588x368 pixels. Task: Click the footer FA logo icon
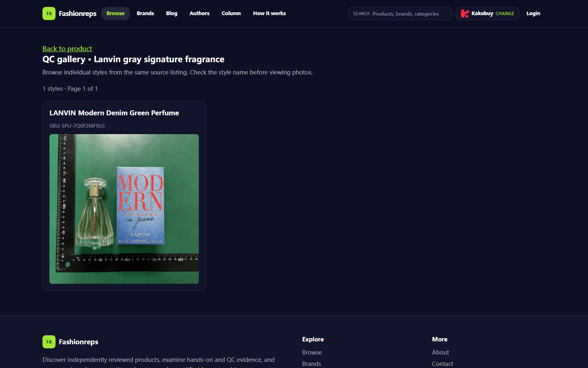(49, 342)
